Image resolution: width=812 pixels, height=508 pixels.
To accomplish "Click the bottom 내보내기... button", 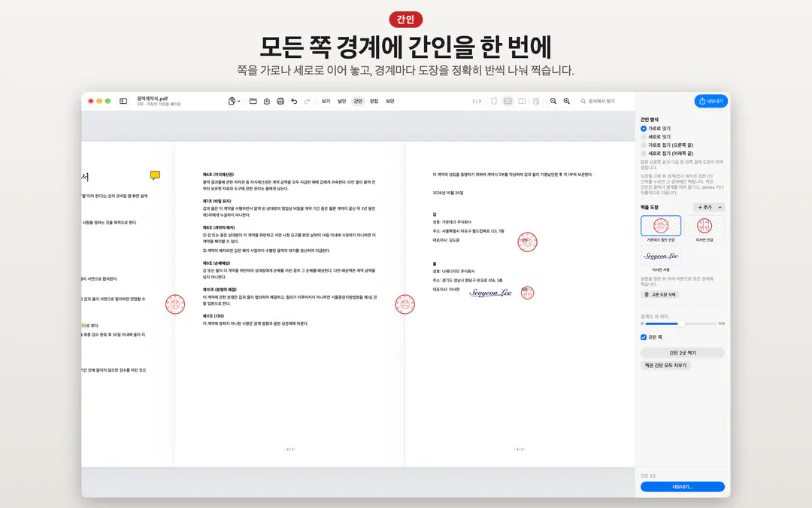I will 683,487.
